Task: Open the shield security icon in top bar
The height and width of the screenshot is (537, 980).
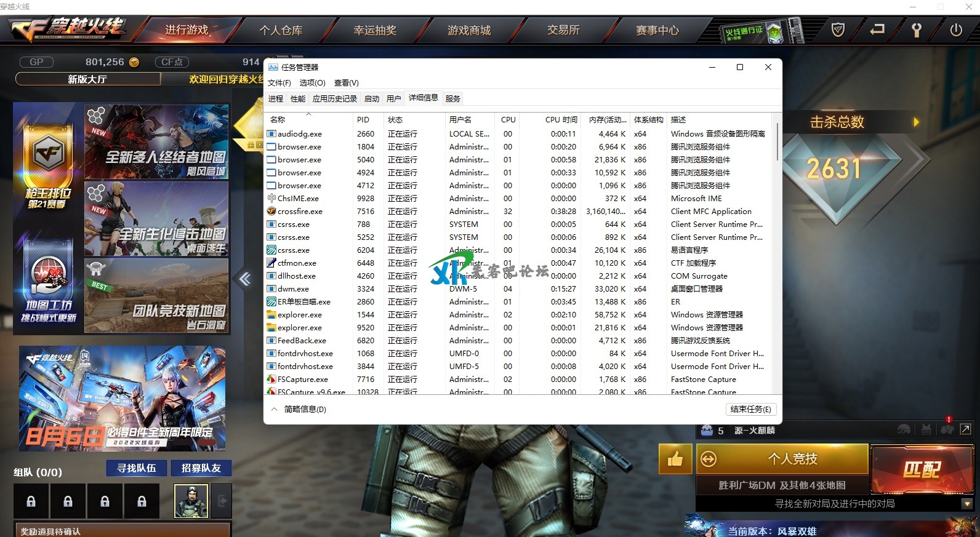Action: 838,30
